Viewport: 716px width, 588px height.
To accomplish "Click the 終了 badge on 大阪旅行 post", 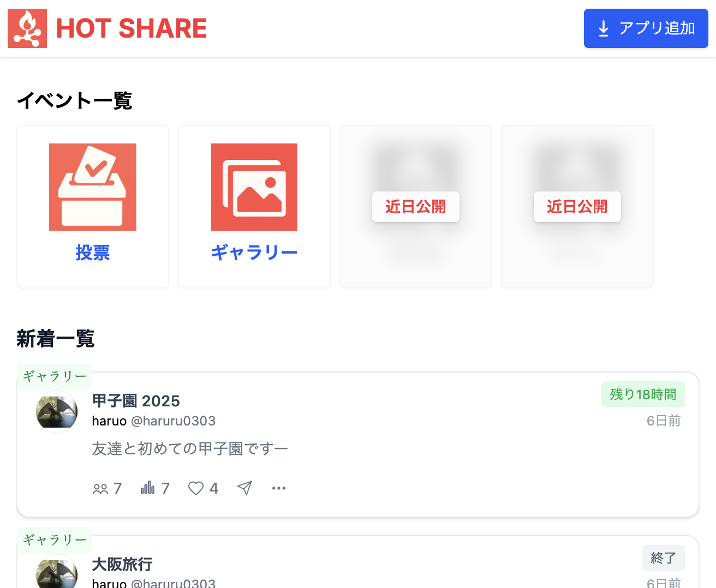I will pyautogui.click(x=664, y=558).
